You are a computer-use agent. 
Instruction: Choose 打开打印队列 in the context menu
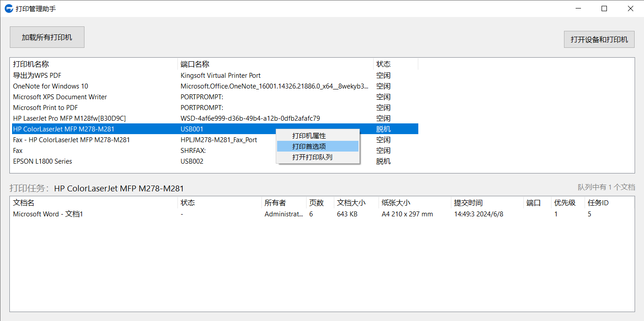[x=318, y=157]
